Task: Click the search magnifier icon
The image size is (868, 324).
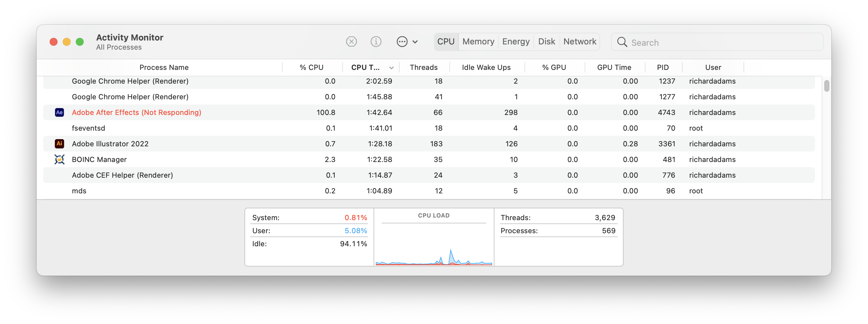Action: [622, 42]
